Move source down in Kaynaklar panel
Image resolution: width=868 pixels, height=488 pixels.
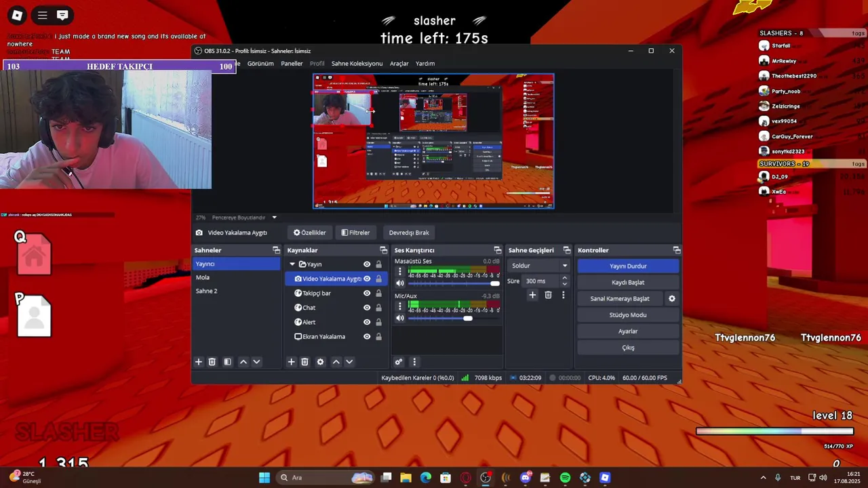point(349,362)
